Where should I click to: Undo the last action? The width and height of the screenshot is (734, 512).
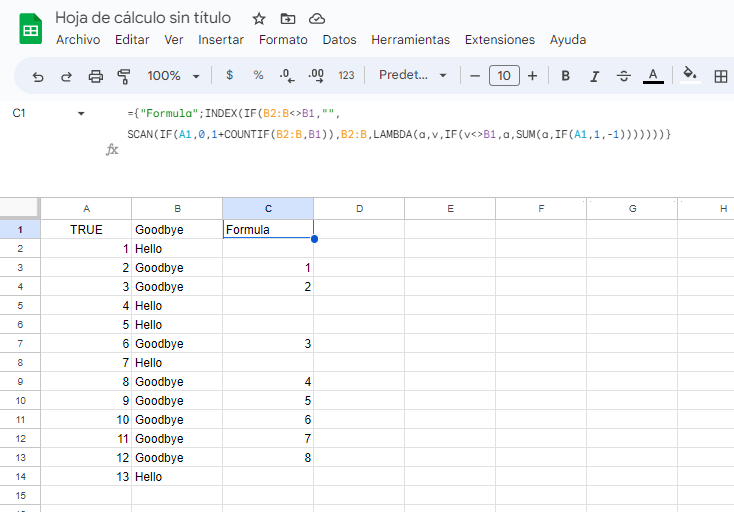tap(38, 76)
